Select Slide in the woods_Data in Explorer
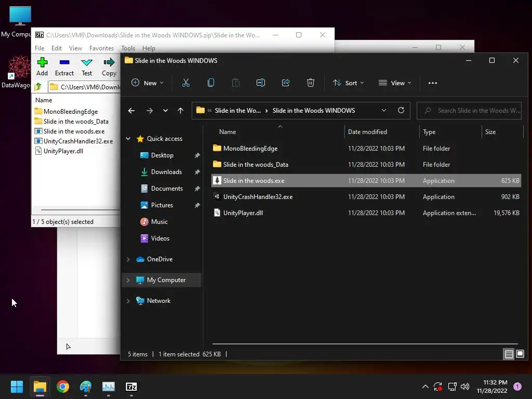Screen dimensions: 532x399 pyautogui.click(x=366, y=165)
